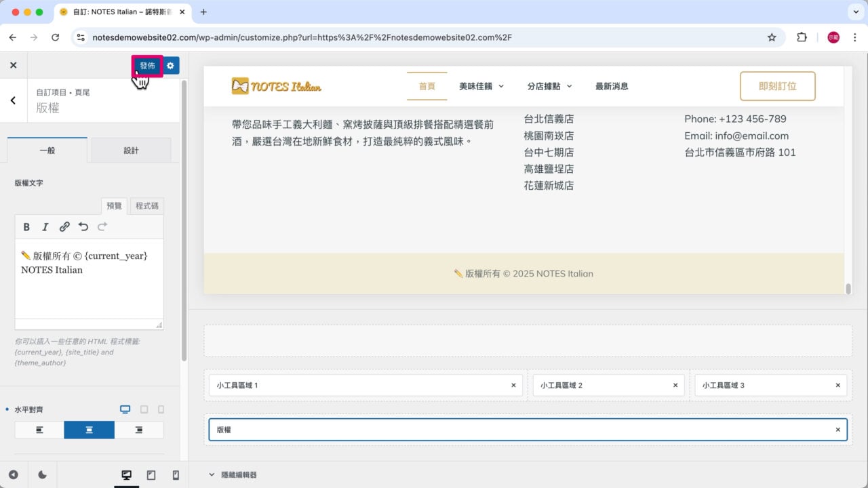Click the undo arrow icon
Image resolution: width=868 pixels, height=488 pixels.
pos(83,226)
